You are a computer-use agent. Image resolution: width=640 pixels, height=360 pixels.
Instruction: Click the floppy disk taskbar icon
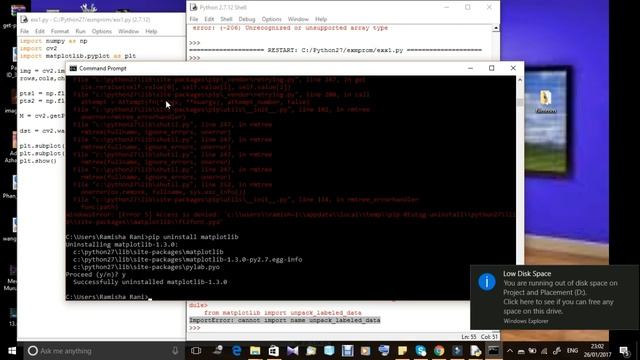click(347, 351)
